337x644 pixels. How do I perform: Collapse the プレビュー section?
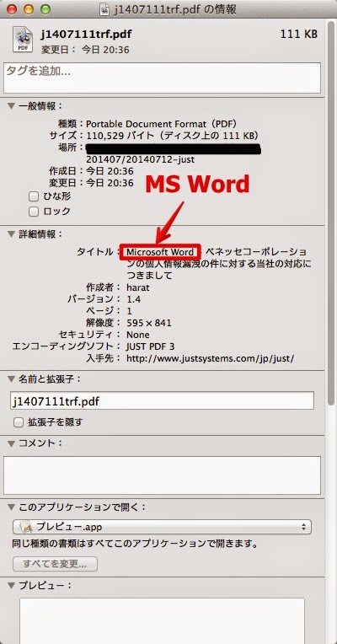[x=12, y=586]
